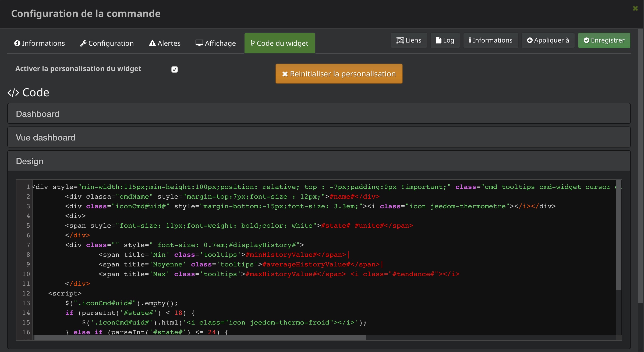This screenshot has width=644, height=352.
Task: Open the Informations tab
Action: (39, 43)
